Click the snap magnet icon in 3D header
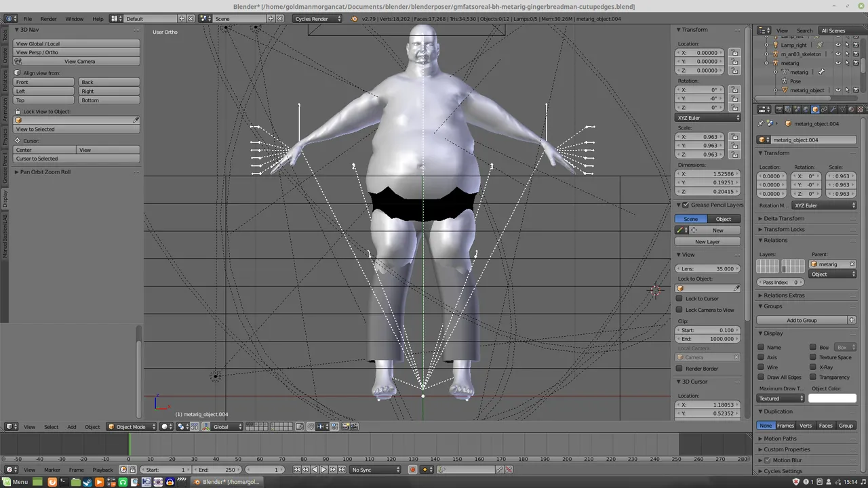Screen dimensions: 868x488 click(x=310, y=426)
